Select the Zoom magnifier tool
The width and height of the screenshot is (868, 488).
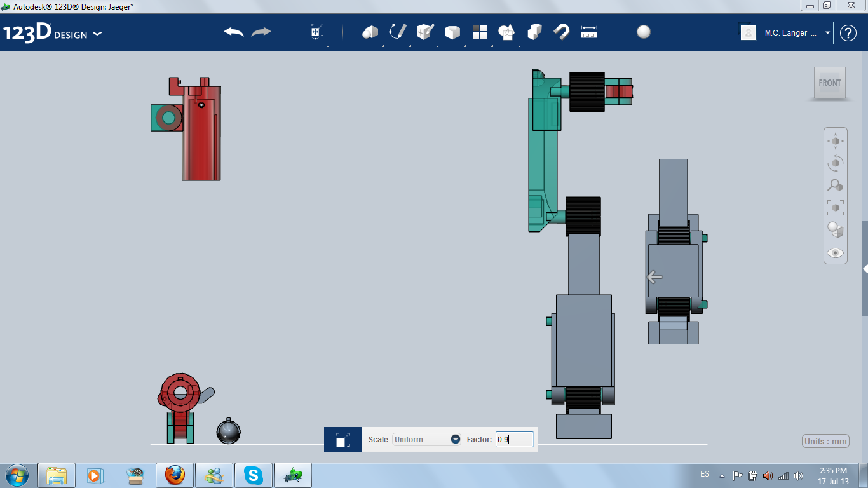(x=836, y=186)
